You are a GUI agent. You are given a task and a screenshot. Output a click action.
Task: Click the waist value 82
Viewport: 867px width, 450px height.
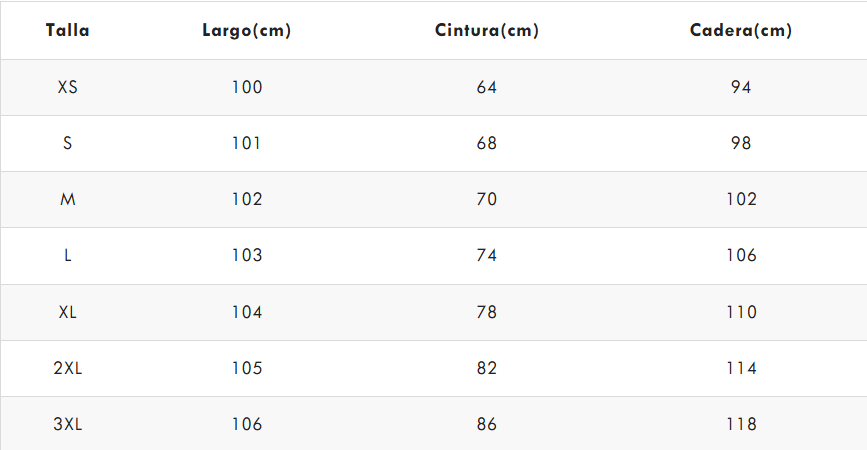pos(487,368)
